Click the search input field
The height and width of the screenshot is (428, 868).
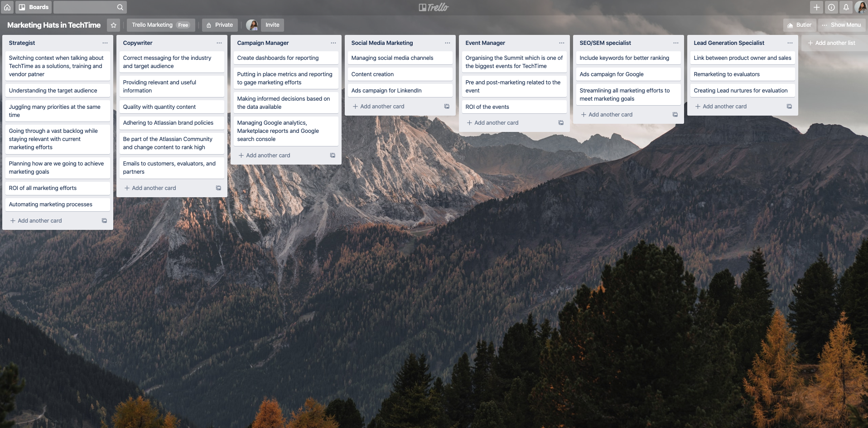pos(86,7)
